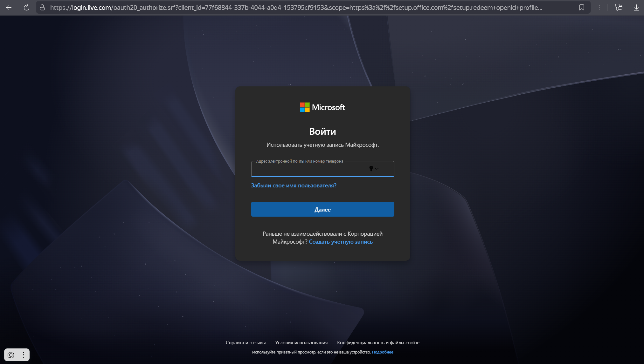Bookmark this page with the bookmark icon
This screenshot has height=364, width=644.
pos(581,8)
